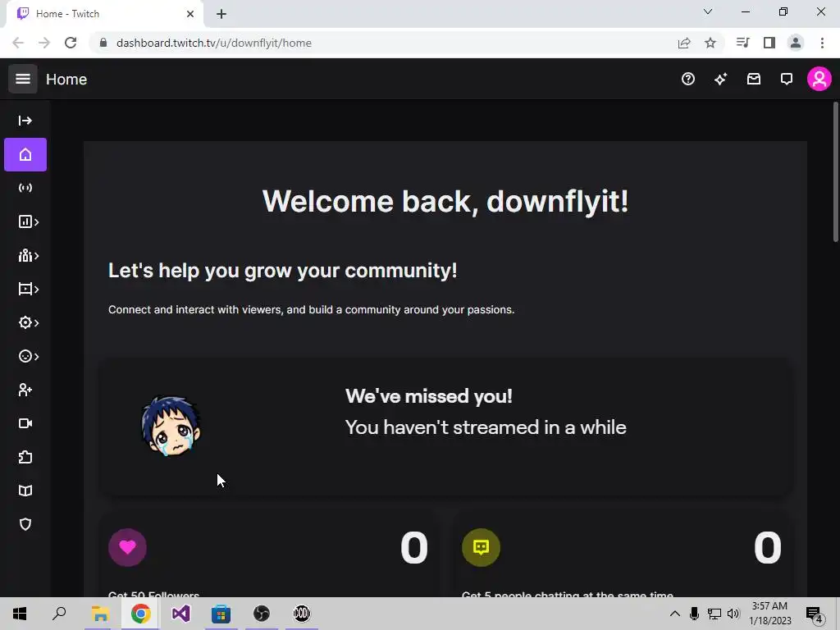Open Microsoft Store from the taskbar

pos(221,614)
